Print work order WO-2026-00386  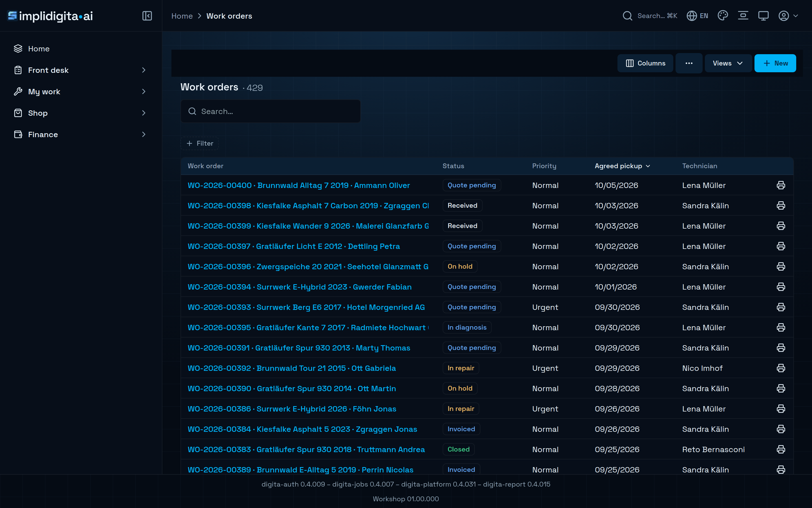pyautogui.click(x=781, y=409)
